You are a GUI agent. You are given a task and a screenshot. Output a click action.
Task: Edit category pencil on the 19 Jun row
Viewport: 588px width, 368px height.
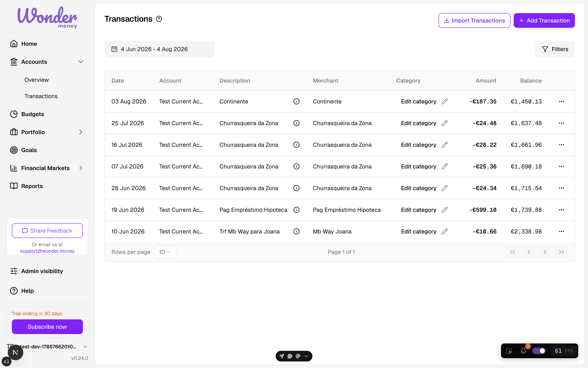(x=444, y=210)
